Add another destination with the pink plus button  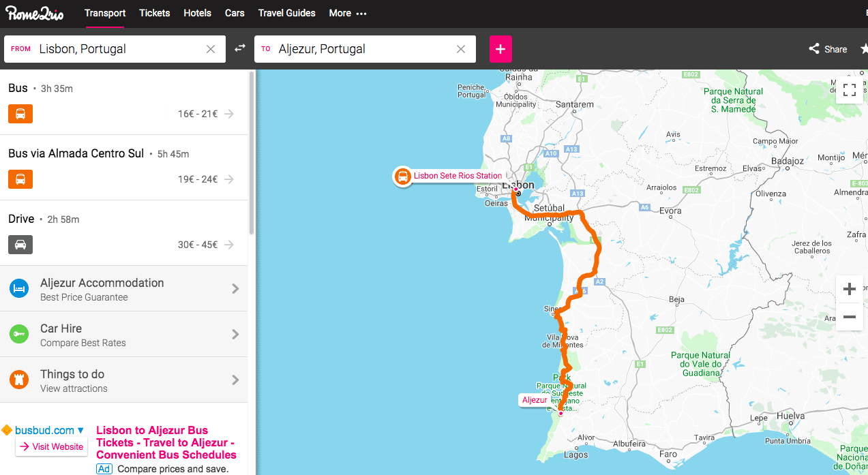500,49
